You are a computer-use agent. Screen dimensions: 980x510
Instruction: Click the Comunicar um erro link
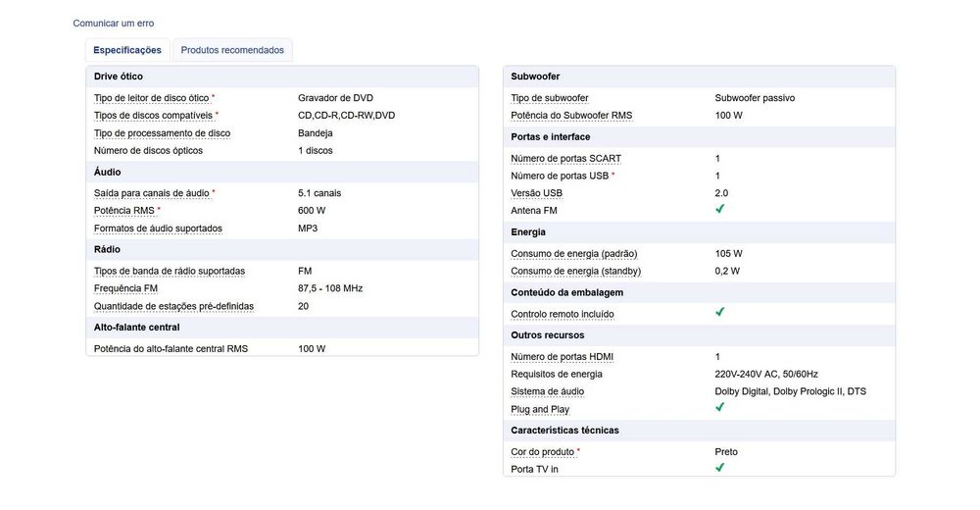point(114,24)
